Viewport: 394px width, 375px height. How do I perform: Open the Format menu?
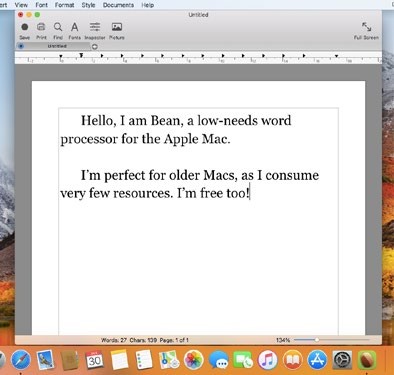pyautogui.click(x=65, y=5)
